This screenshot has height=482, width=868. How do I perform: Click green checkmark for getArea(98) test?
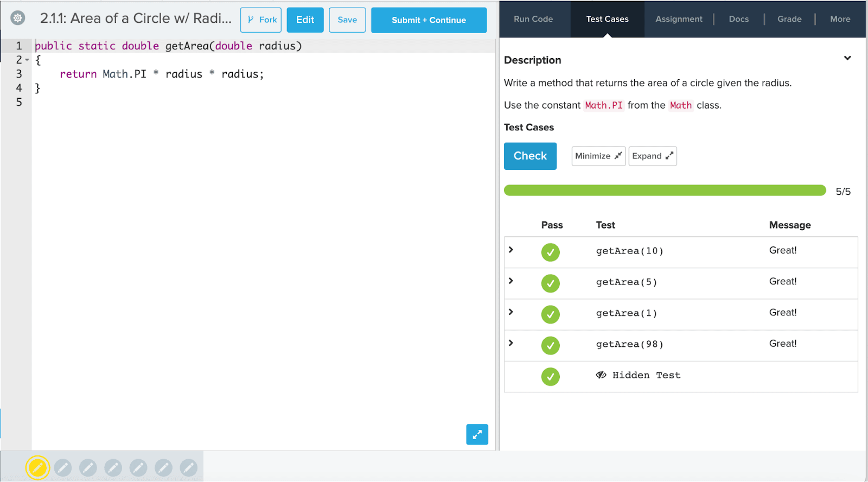tap(550, 345)
